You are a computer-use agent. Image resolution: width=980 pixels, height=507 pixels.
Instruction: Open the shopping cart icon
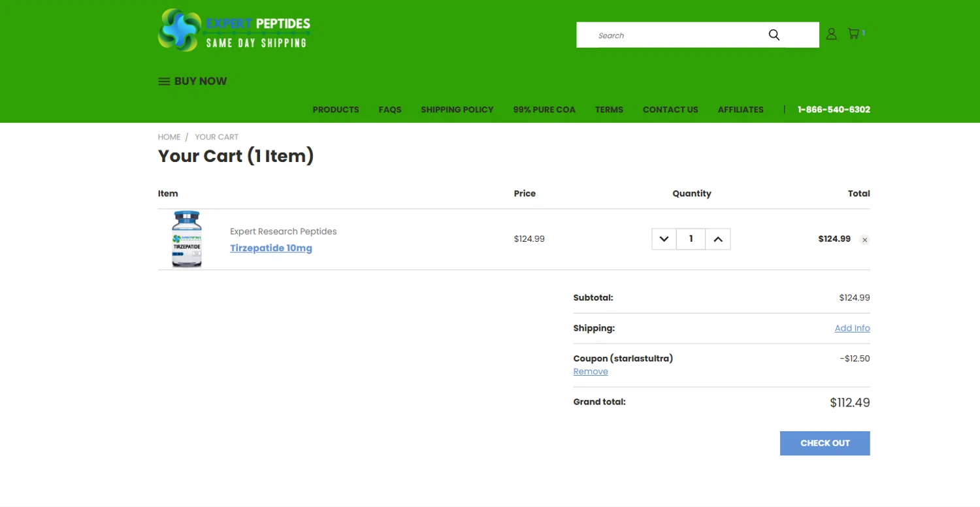853,33
